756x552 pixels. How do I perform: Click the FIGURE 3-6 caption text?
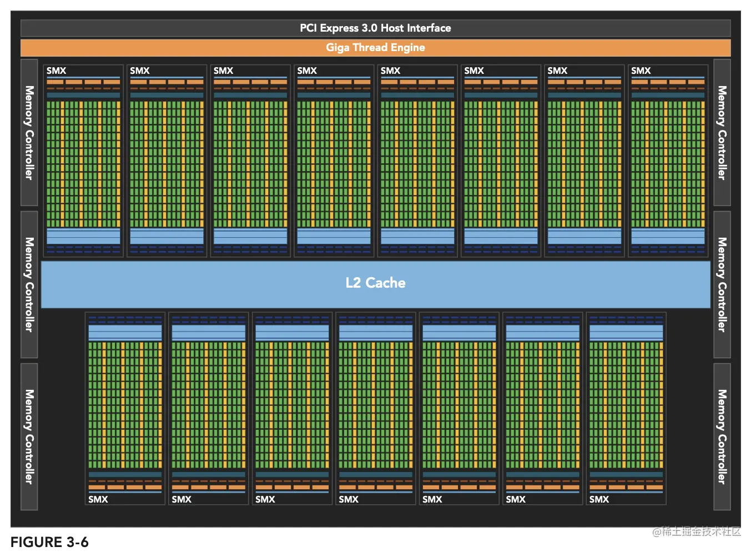click(50, 542)
